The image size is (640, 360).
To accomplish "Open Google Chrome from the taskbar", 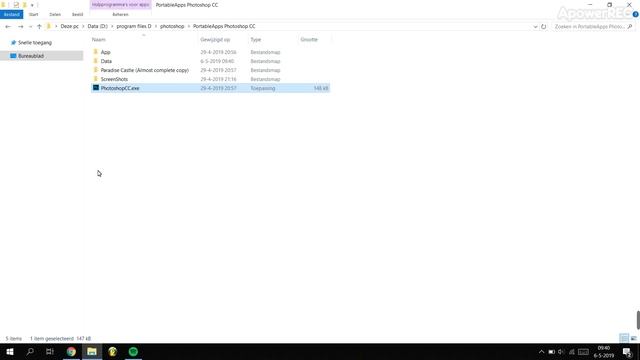I will 71,351.
